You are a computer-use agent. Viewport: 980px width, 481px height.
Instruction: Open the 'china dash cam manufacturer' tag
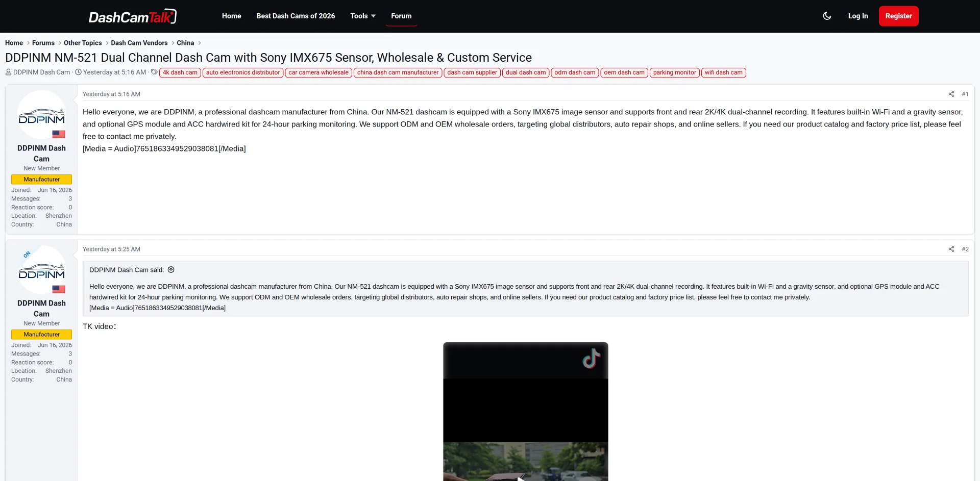(x=398, y=72)
